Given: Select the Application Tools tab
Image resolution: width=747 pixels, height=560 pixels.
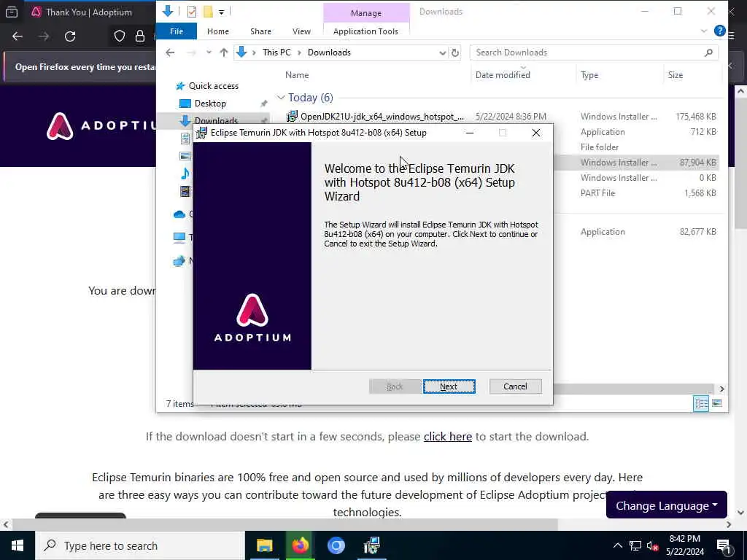Looking at the screenshot, I should 365,31.
